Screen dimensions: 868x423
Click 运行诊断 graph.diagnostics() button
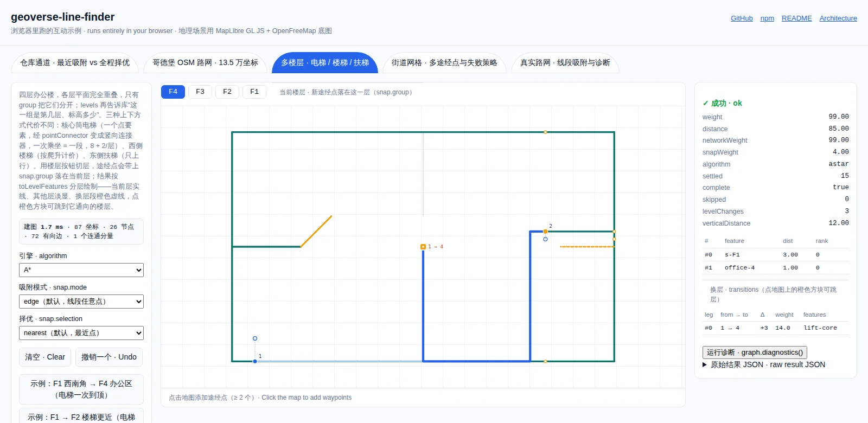coord(755,352)
